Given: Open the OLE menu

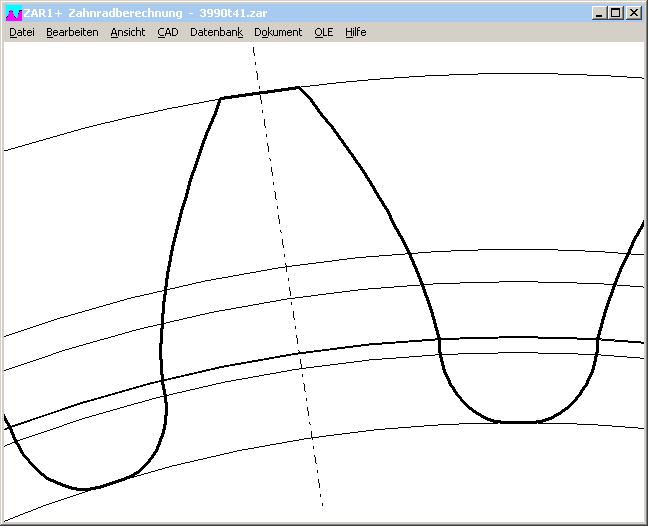Looking at the screenshot, I should pos(323,32).
